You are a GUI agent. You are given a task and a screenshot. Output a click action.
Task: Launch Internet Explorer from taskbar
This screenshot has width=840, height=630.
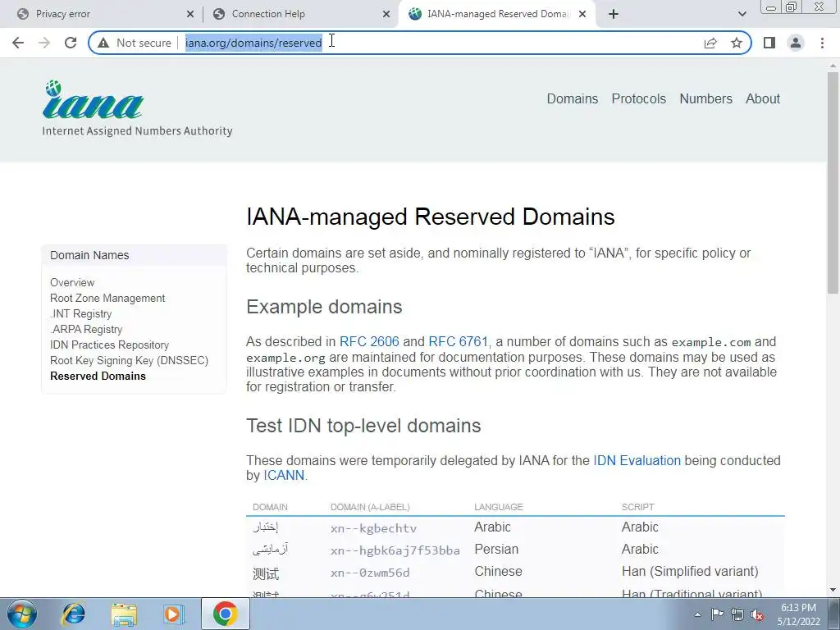pos(73,614)
